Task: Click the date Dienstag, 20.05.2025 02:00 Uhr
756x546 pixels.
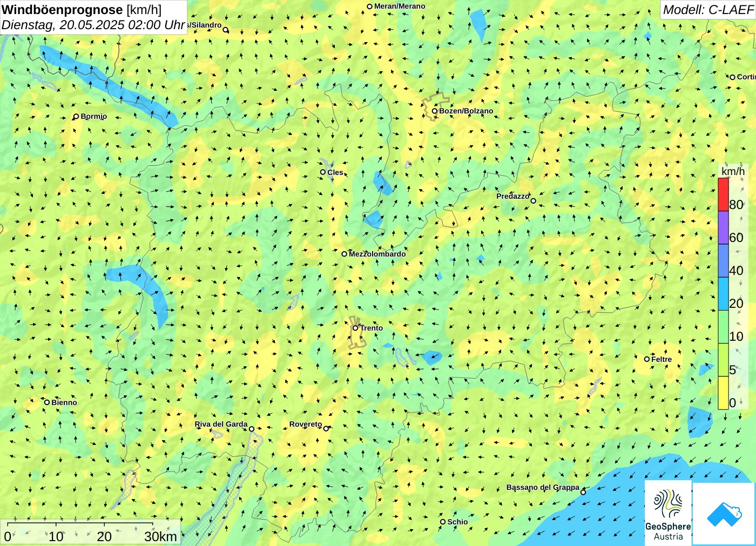Action: [93, 25]
